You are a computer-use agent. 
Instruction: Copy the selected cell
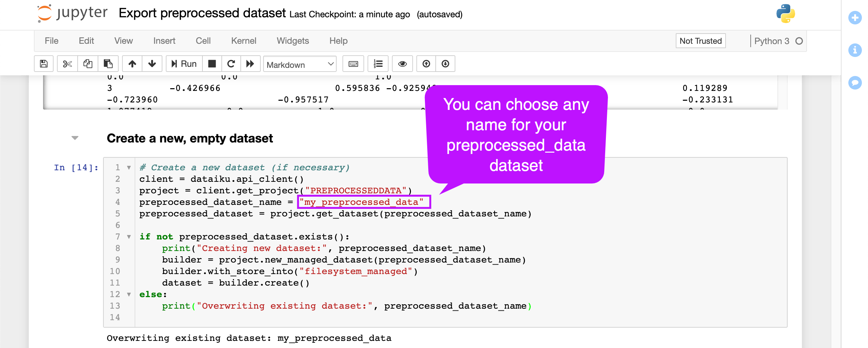pos(87,64)
